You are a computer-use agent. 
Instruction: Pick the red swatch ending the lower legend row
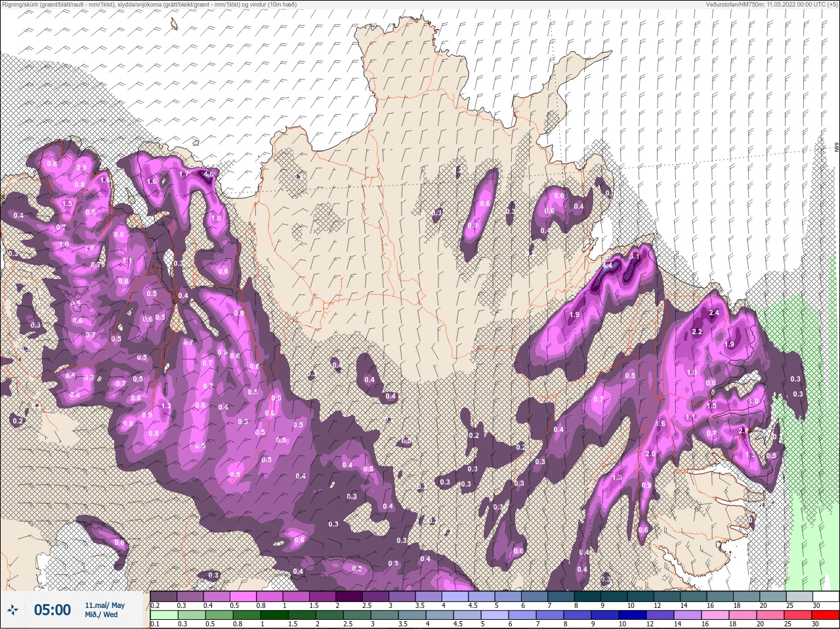pyautogui.click(x=826, y=615)
